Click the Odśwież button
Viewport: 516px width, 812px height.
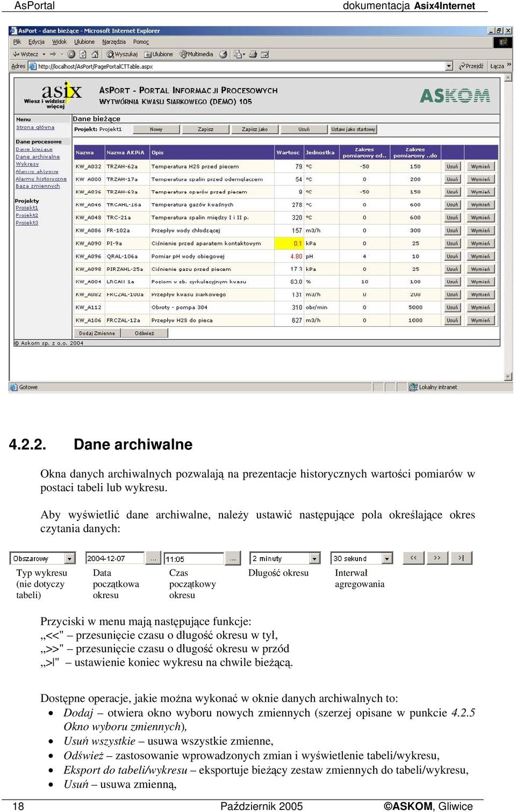click(x=144, y=333)
